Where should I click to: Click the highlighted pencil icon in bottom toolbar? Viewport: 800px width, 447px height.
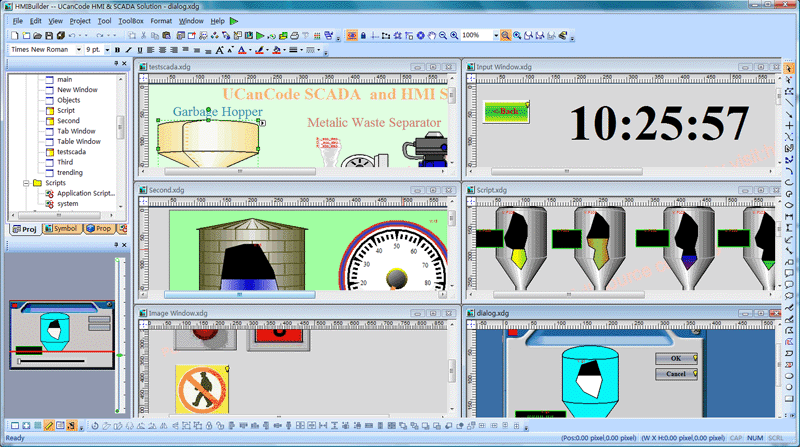tap(48, 426)
